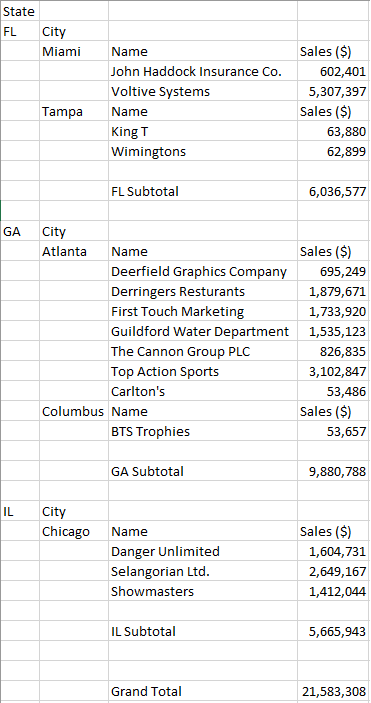This screenshot has height=703, width=371.
Task: Select the Columbus city cell
Action: click(74, 411)
